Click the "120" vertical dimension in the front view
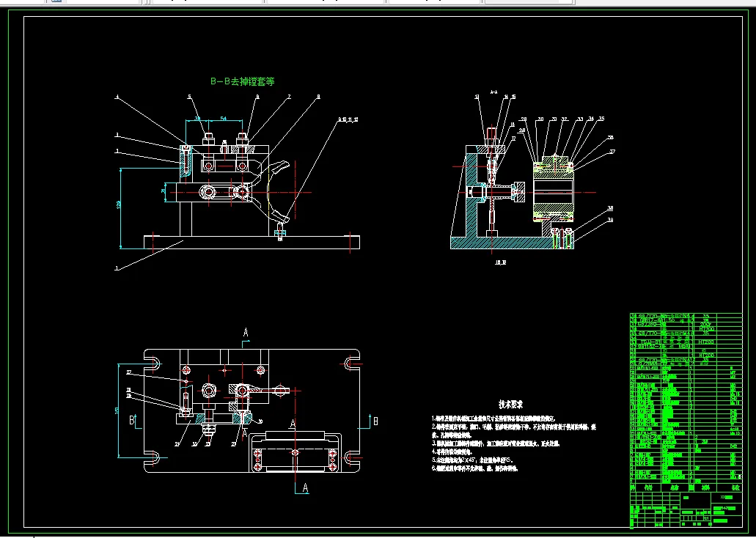Screen dimensions: 756x538 pyautogui.click(x=119, y=205)
